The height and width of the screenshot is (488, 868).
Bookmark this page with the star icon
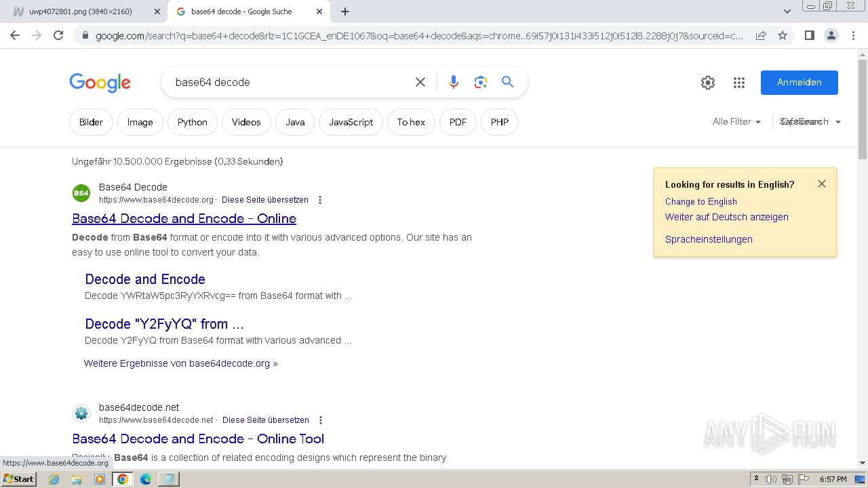[x=783, y=35]
